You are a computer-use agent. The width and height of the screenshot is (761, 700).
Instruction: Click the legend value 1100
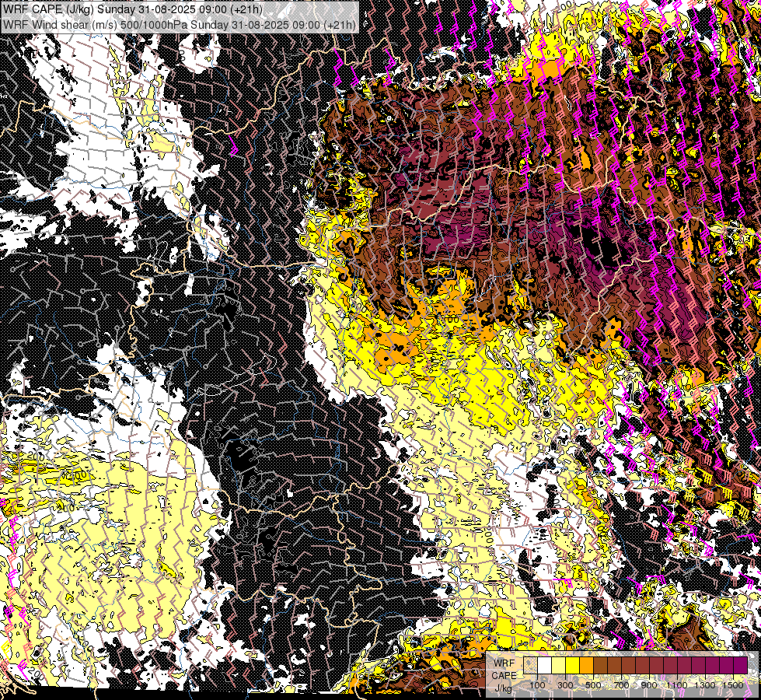[x=676, y=685]
